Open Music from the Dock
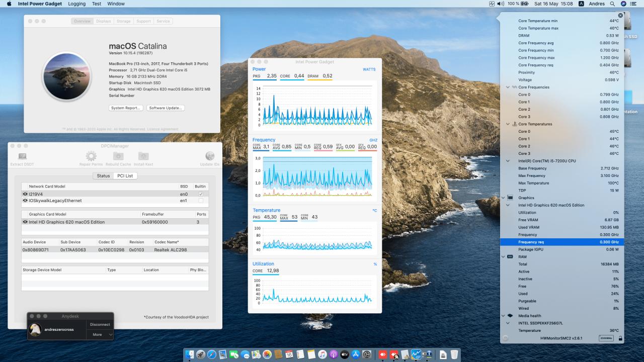 [x=323, y=354]
